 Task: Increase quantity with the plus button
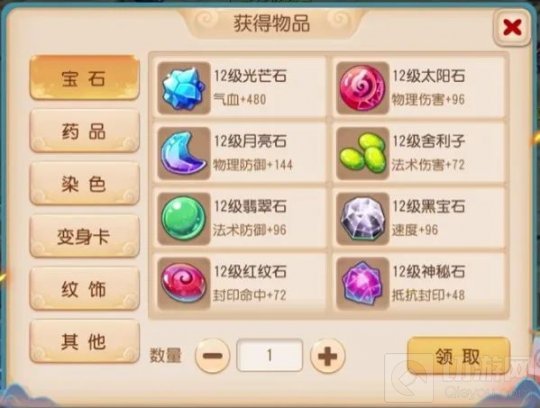(x=327, y=356)
